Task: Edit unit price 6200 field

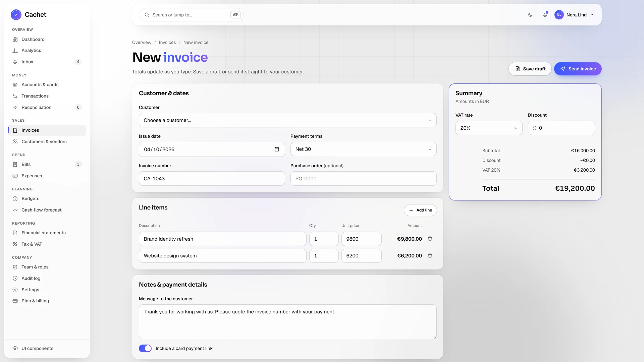Action: [x=361, y=256]
